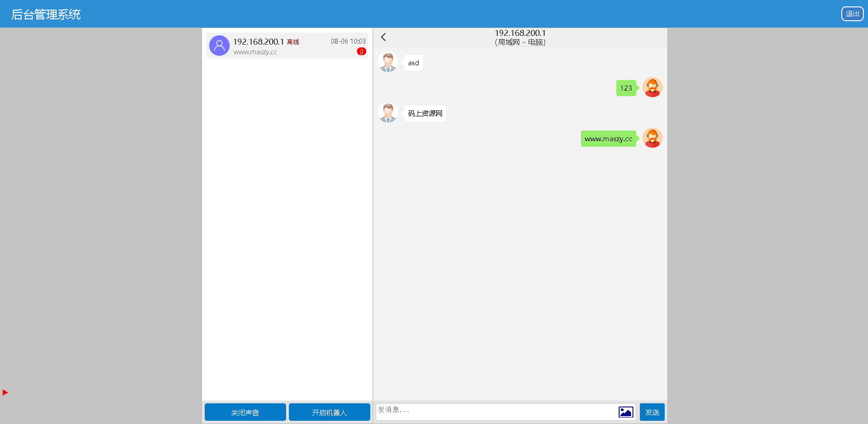
Task: Mute sound with 关闭声音 button
Action: click(x=245, y=412)
